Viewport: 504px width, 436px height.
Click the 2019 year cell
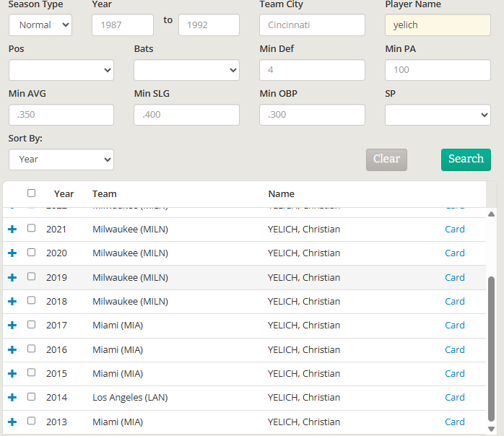pos(56,277)
